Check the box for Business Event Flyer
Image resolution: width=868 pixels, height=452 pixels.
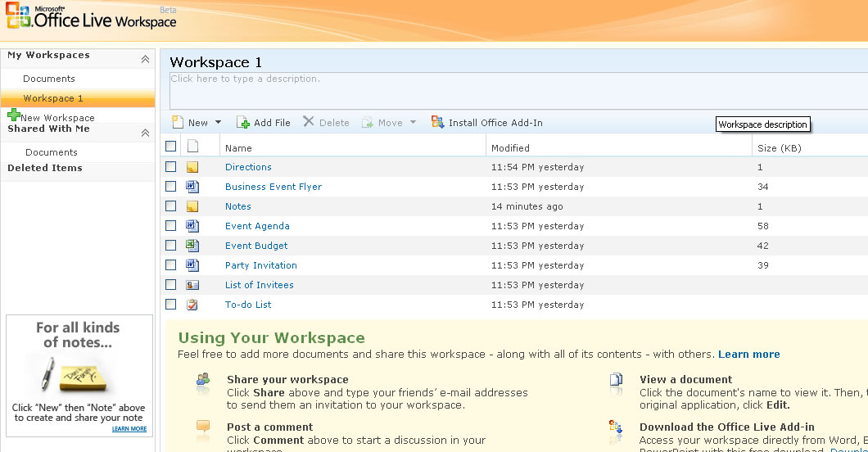click(171, 187)
